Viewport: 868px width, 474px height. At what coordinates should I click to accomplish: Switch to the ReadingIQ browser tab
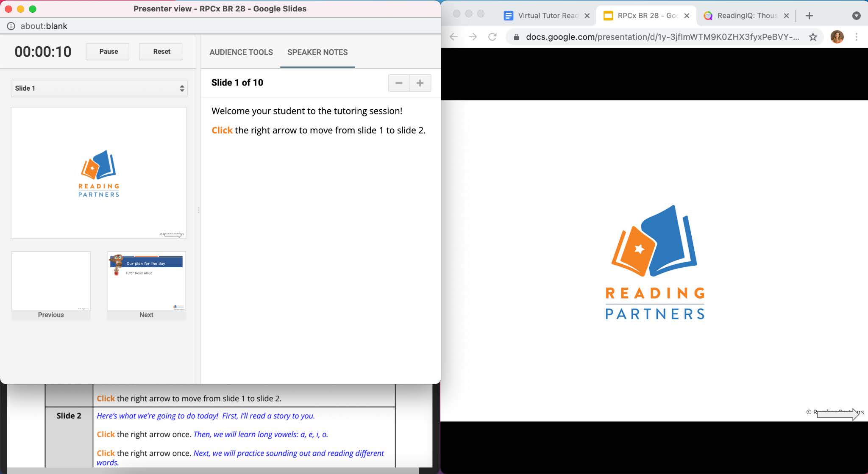[747, 16]
